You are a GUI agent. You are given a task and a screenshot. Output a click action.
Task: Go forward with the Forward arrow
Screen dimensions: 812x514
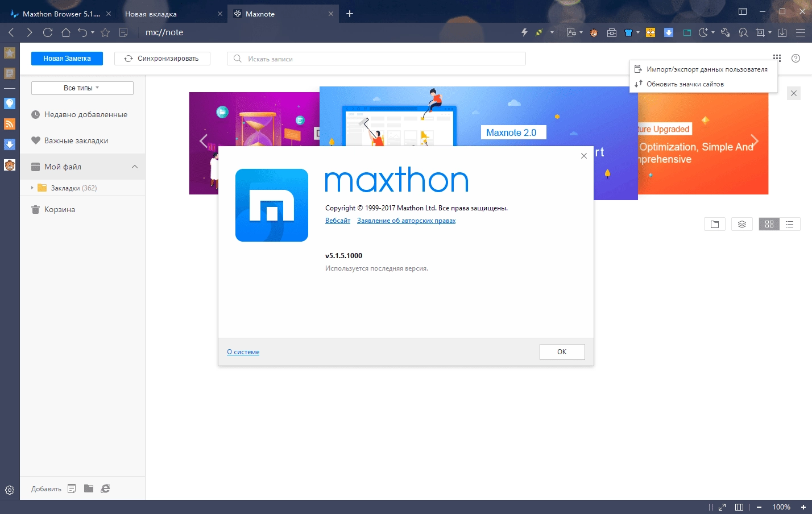pyautogui.click(x=30, y=32)
